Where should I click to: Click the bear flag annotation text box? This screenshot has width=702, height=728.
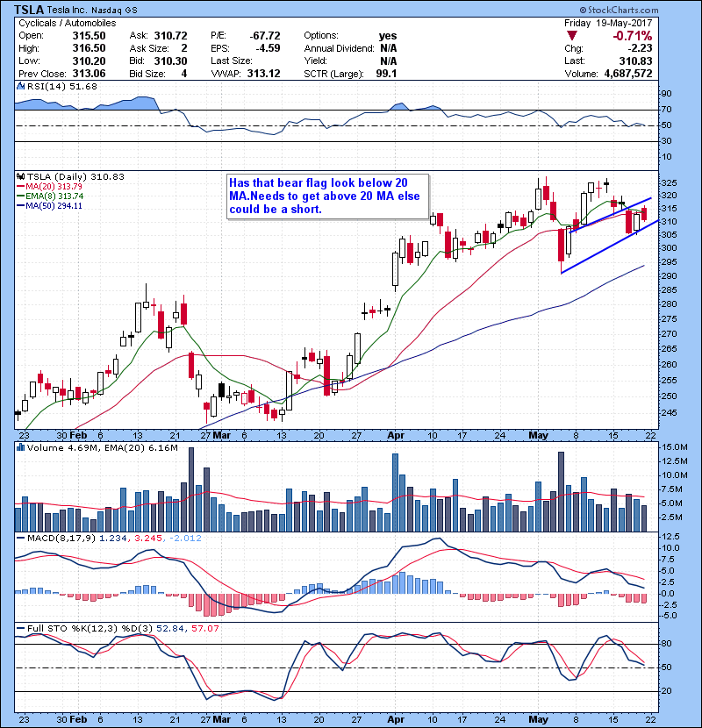pyautogui.click(x=328, y=196)
